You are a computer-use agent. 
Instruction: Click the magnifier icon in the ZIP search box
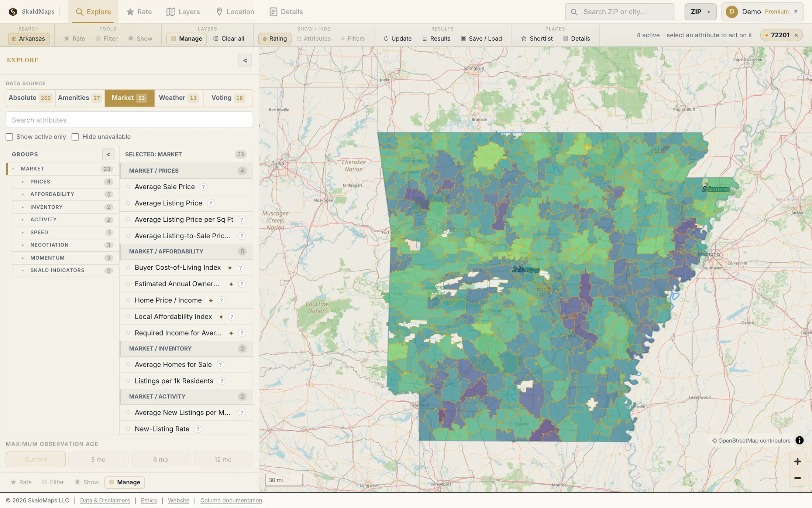point(574,12)
